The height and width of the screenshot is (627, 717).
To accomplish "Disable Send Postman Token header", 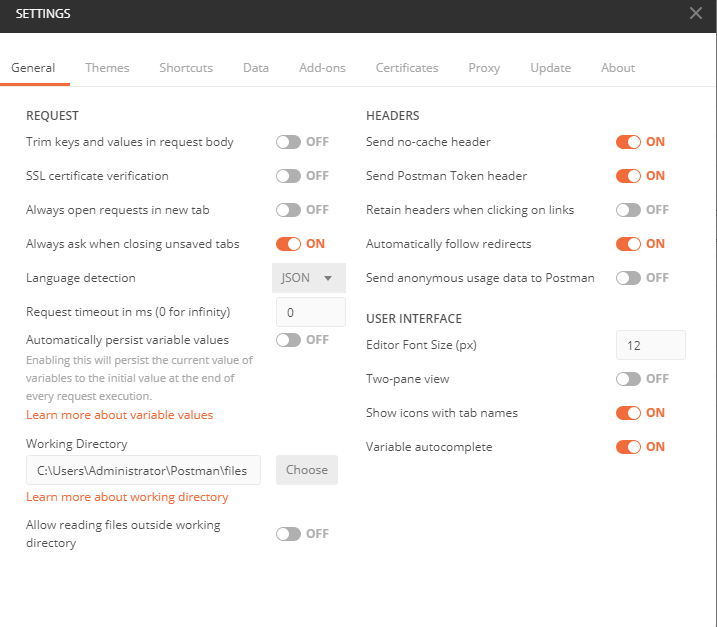I will pos(628,176).
